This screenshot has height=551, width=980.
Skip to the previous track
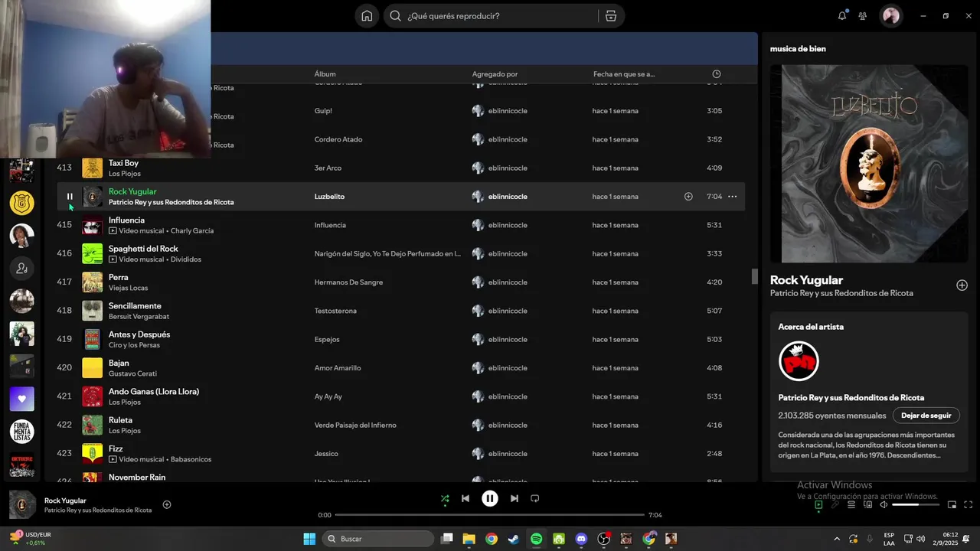click(465, 498)
